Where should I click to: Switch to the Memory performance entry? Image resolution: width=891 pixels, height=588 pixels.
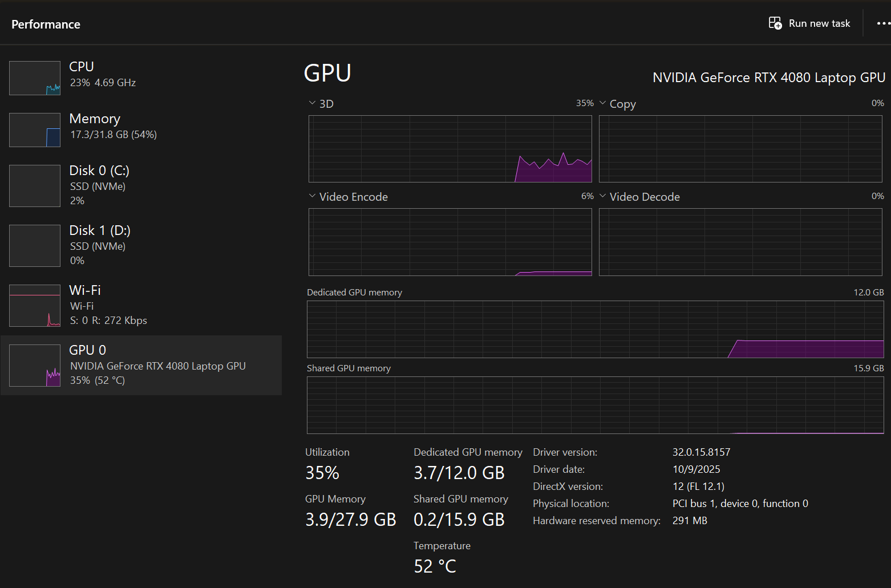(x=113, y=126)
